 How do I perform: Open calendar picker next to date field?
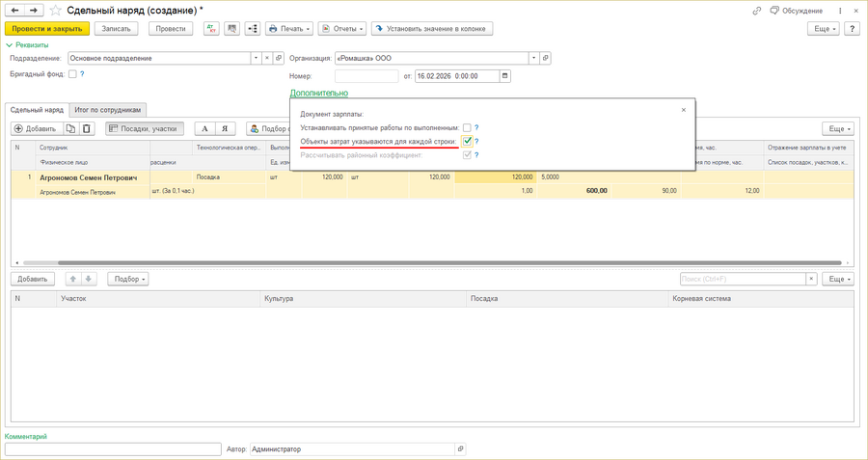click(x=504, y=76)
